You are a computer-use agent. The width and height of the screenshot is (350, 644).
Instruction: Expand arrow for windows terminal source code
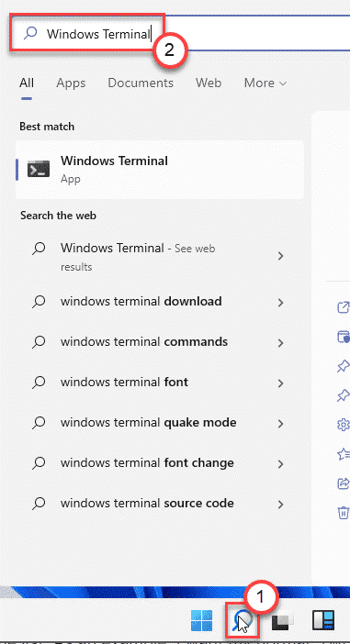click(x=280, y=505)
